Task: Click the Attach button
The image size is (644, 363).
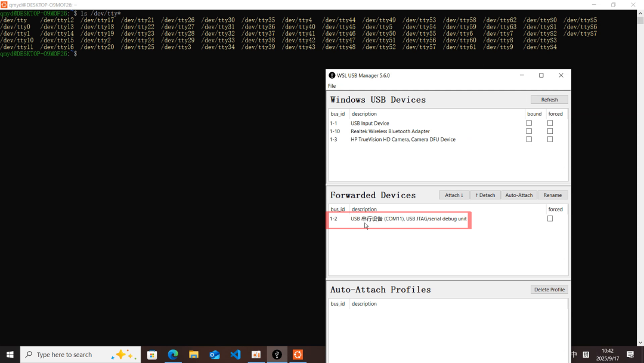Action: (x=454, y=195)
